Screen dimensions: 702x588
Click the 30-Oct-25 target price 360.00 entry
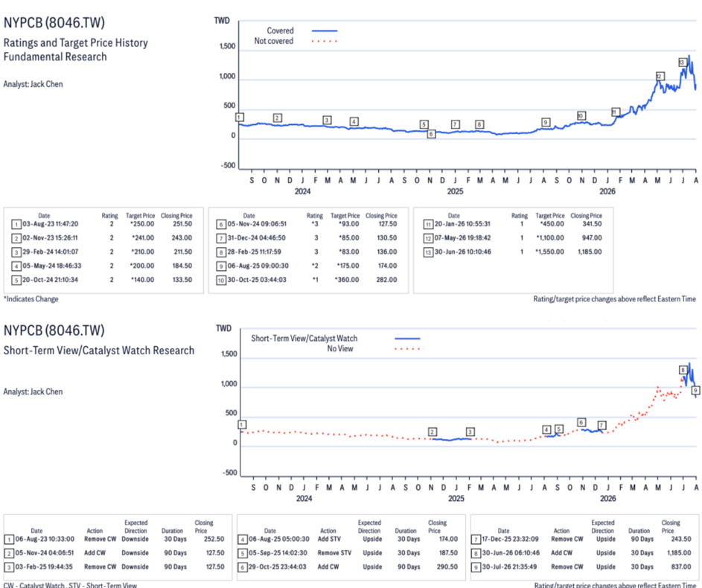tap(346, 280)
